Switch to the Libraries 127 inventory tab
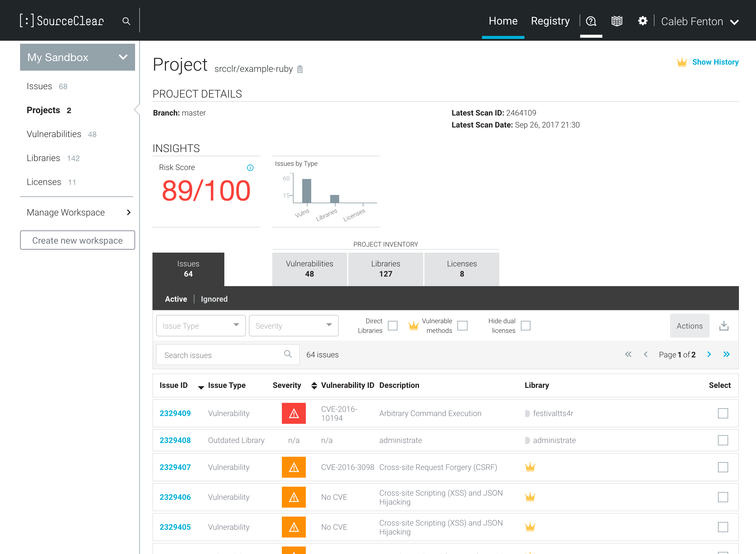This screenshot has width=756, height=554. 385,269
